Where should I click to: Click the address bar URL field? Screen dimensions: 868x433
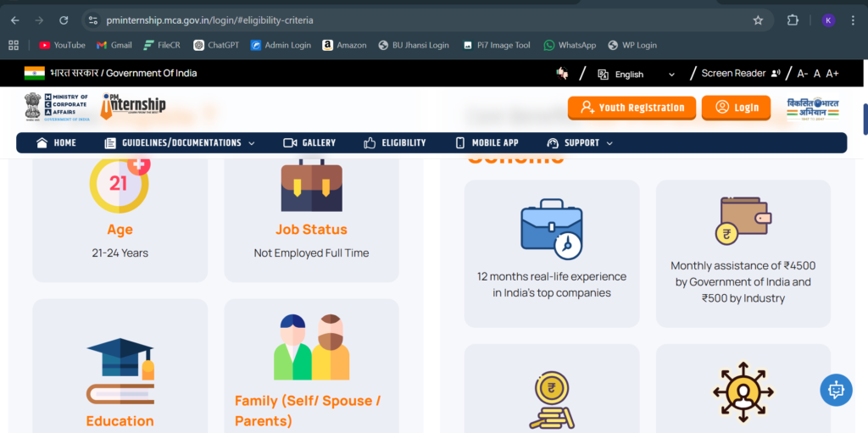424,19
